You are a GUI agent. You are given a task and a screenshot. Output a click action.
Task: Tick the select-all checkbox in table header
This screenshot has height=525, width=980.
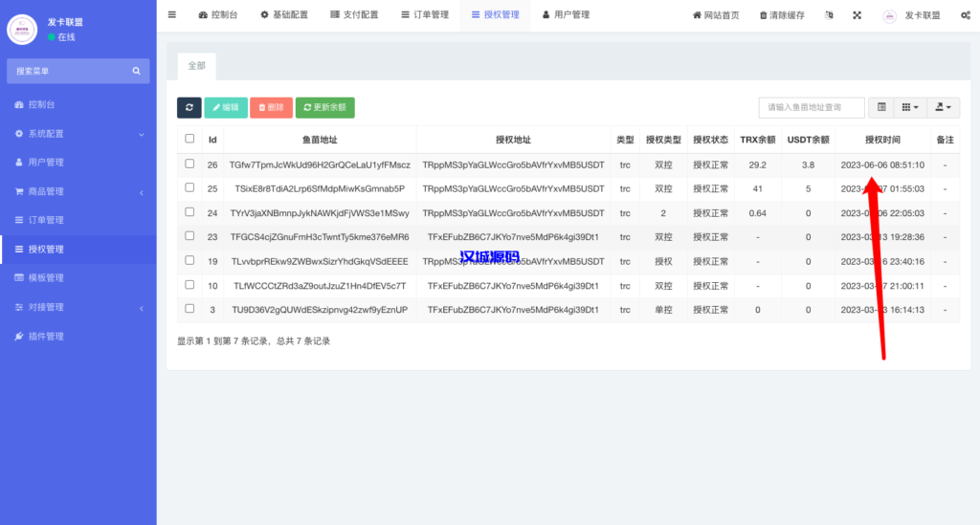189,139
